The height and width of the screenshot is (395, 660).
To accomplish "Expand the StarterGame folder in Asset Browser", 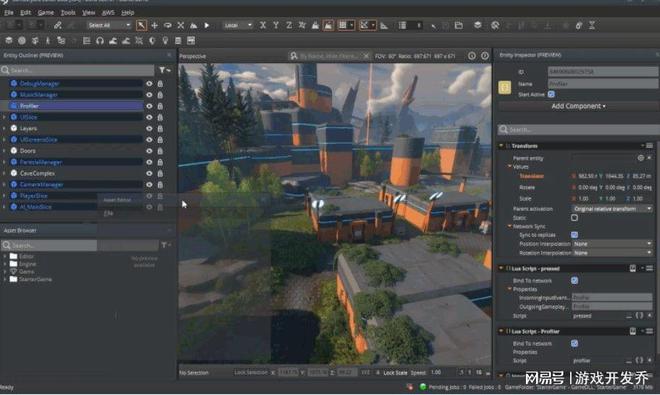I will [x=4, y=279].
